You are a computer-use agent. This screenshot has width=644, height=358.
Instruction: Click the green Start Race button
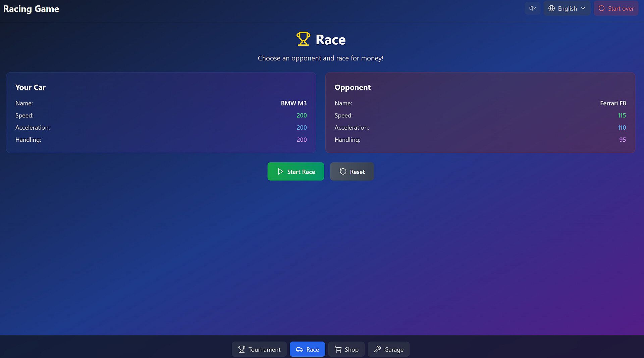coord(296,172)
